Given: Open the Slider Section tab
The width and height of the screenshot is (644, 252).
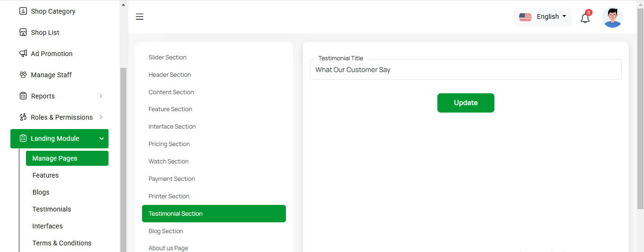Looking at the screenshot, I should point(167,57).
